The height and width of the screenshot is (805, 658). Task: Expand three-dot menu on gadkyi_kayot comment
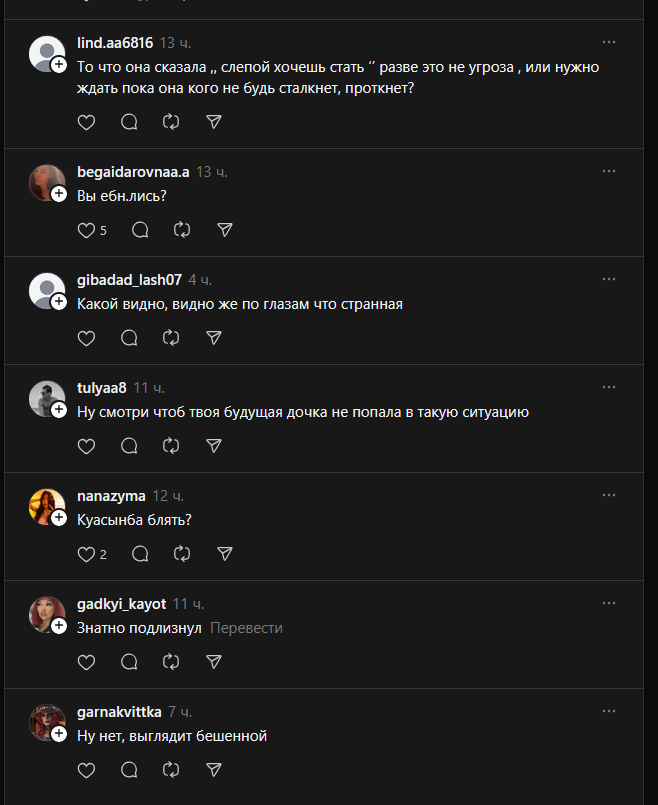tap(609, 603)
